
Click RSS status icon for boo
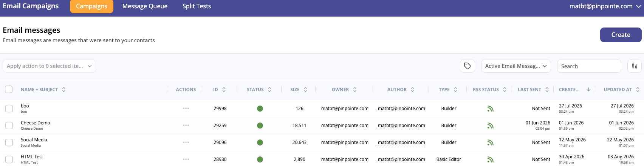(491, 109)
